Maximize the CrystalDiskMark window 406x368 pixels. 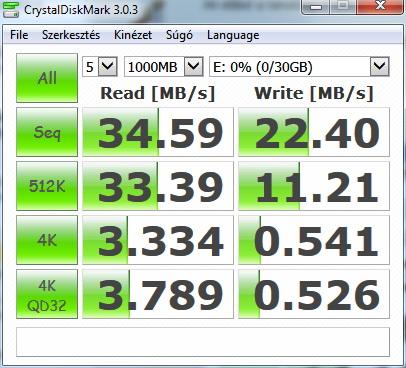342,7
